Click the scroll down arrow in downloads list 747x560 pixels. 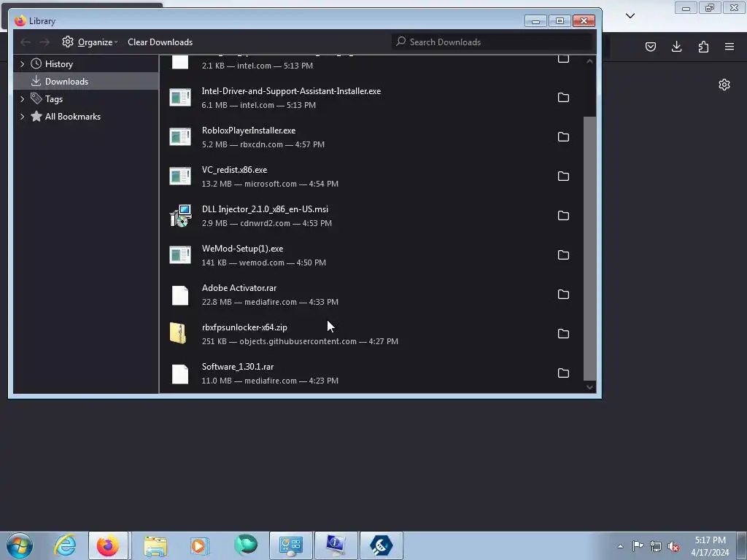[589, 387]
